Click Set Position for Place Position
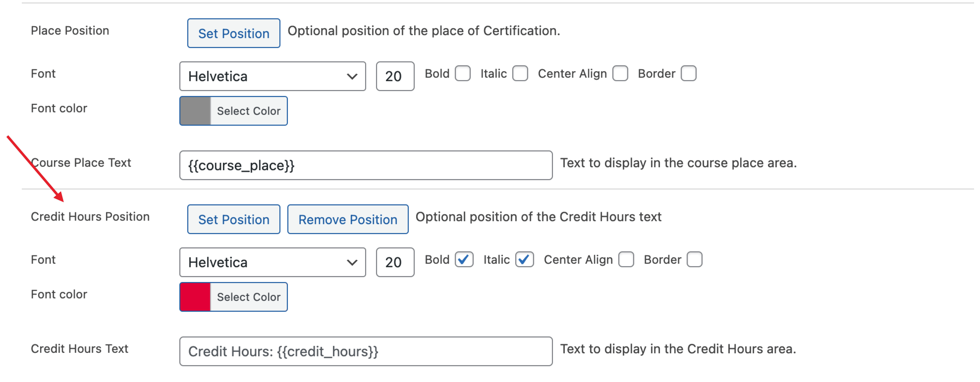The height and width of the screenshot is (382, 980). coord(234,33)
